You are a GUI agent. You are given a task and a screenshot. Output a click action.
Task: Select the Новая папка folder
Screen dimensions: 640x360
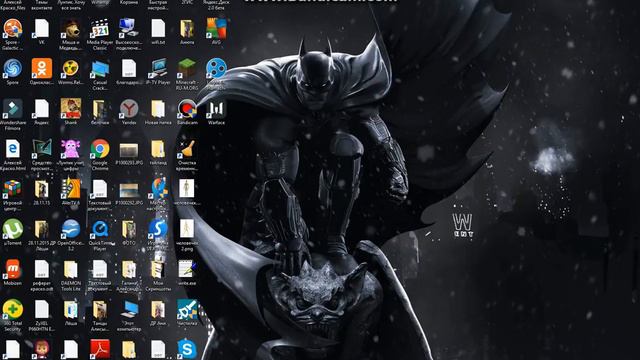coord(158,109)
